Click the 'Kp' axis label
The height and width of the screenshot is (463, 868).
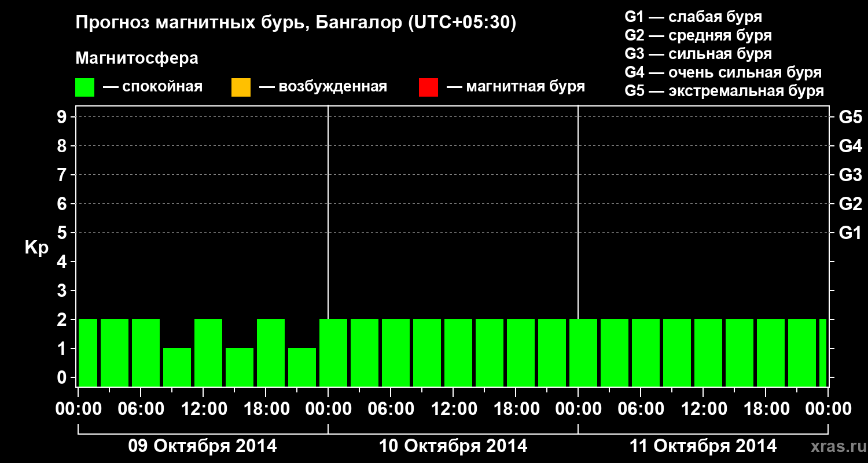(x=37, y=248)
